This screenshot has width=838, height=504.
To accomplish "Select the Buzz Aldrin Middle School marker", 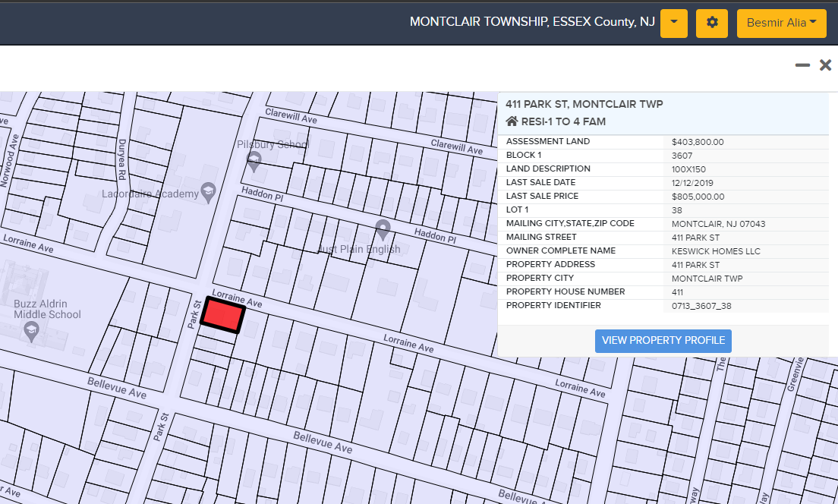I will click(31, 331).
